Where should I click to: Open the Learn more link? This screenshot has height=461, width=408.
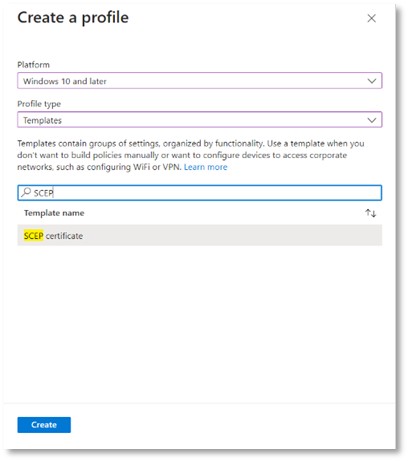[x=205, y=167]
